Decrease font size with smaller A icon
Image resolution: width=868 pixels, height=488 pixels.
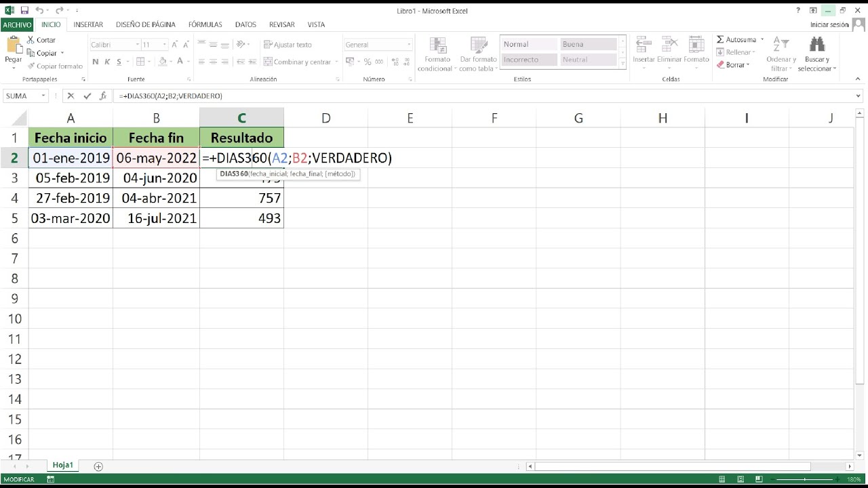[x=188, y=45]
